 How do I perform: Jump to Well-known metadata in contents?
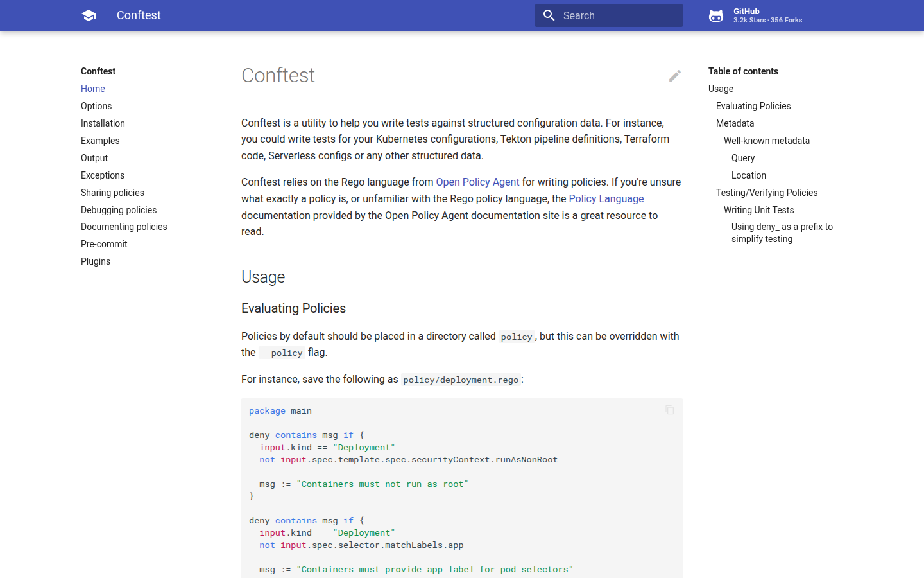click(x=767, y=141)
